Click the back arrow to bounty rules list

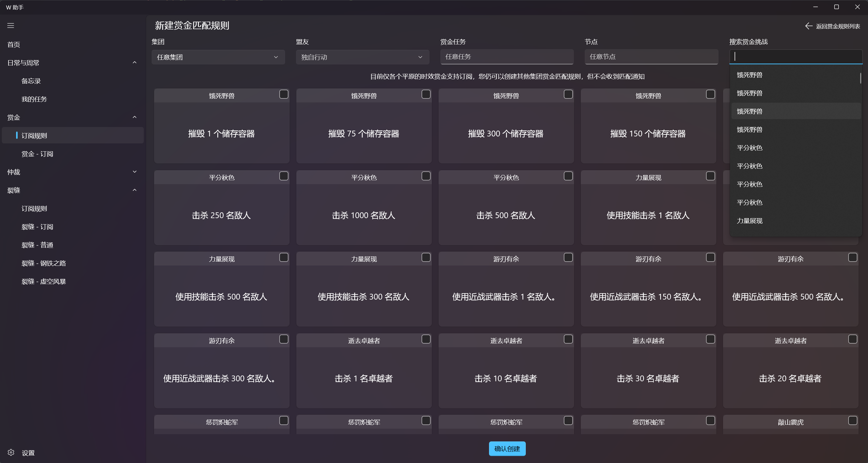(x=808, y=26)
